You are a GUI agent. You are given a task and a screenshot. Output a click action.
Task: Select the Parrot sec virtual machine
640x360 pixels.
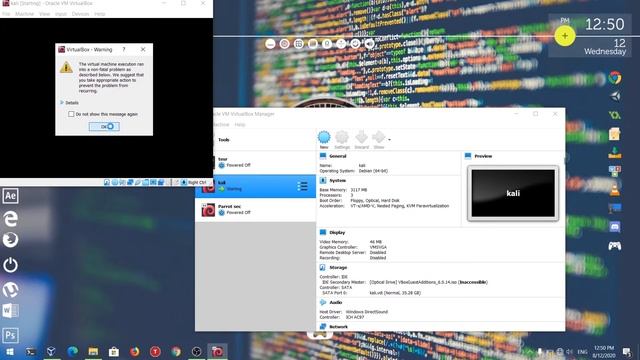[256, 210]
